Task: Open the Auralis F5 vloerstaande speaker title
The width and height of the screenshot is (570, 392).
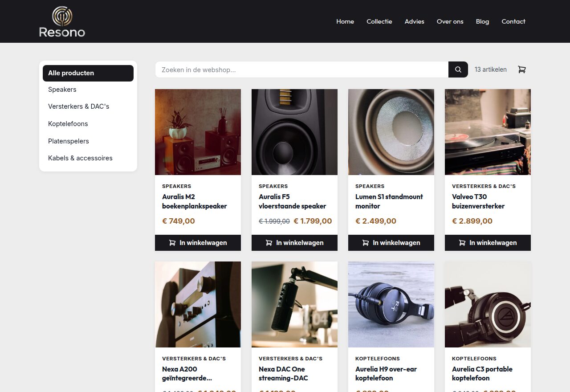Action: [293, 201]
